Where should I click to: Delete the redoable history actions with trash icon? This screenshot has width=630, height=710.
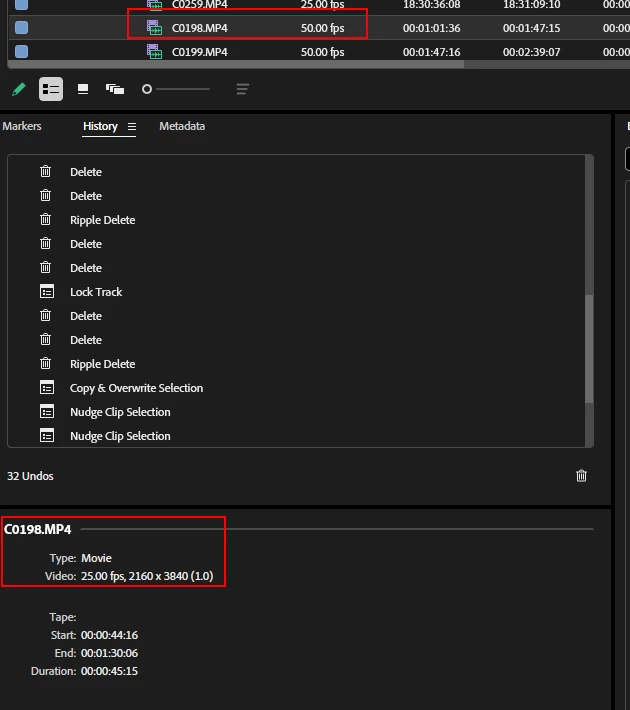coord(581,476)
